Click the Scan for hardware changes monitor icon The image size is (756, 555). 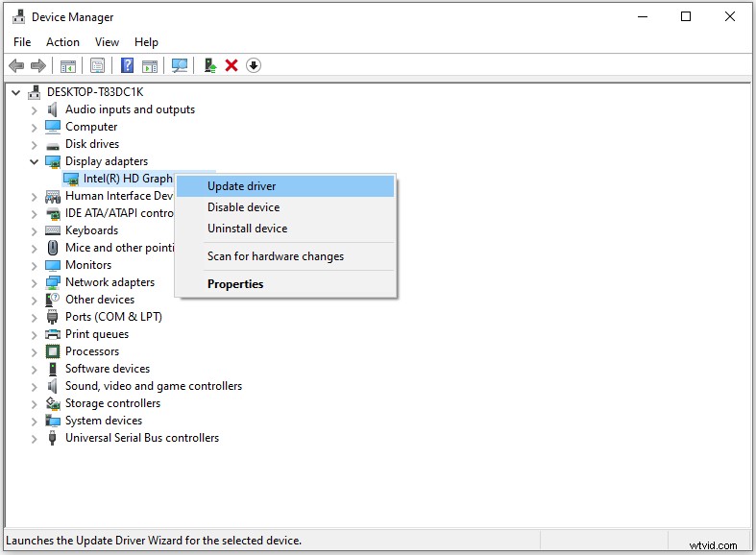coord(180,65)
